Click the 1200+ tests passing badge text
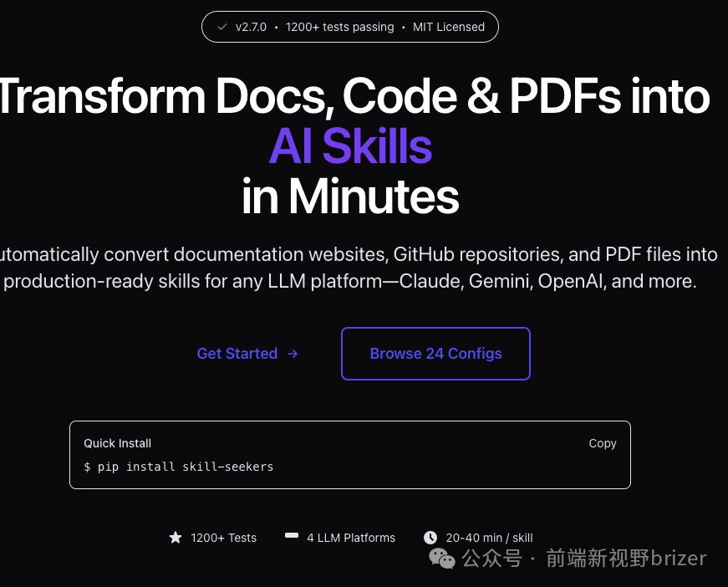 click(339, 27)
